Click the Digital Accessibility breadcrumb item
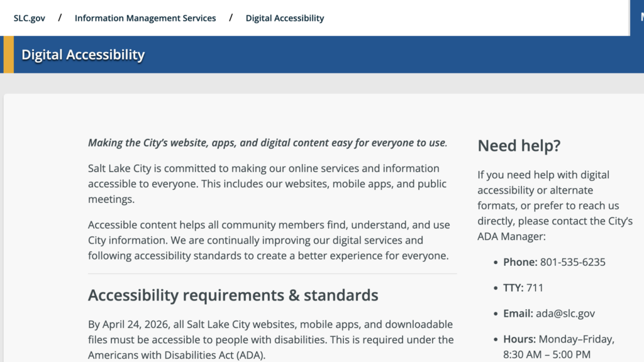Viewport: 644px width, 362px height. tap(285, 18)
